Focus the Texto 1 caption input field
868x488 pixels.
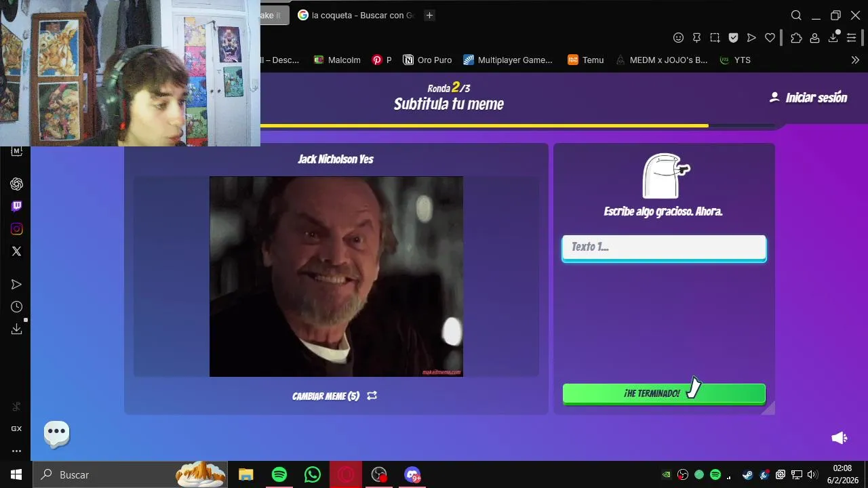click(x=664, y=247)
